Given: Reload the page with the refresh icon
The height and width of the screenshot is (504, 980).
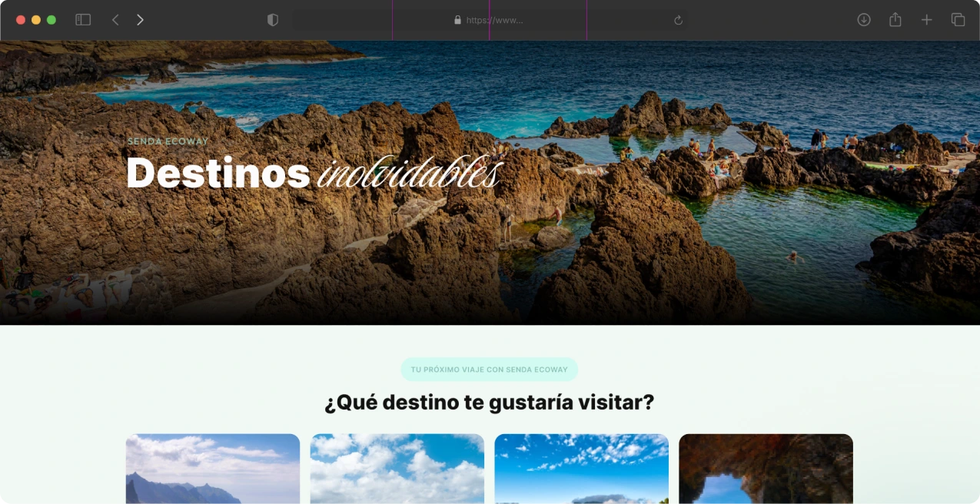Looking at the screenshot, I should point(678,20).
